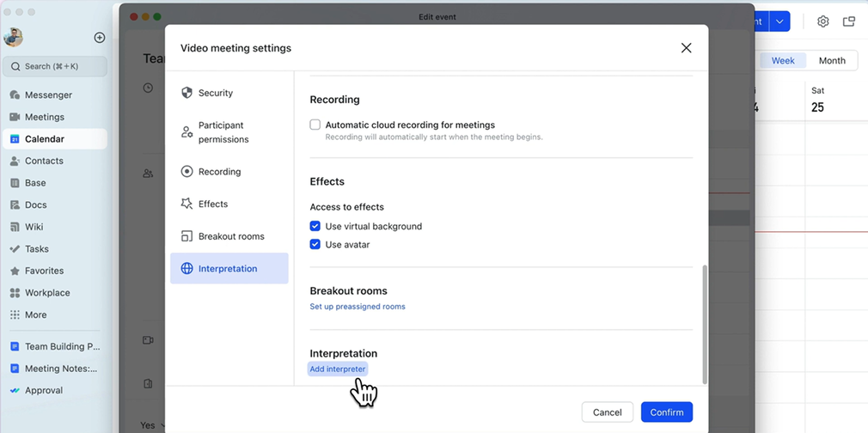
Task: Uncheck Use virtual background
Action: pyautogui.click(x=315, y=227)
